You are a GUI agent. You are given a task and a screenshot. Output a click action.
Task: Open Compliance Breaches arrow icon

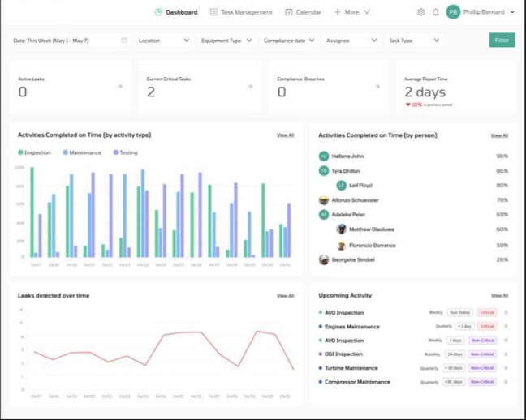377,87
